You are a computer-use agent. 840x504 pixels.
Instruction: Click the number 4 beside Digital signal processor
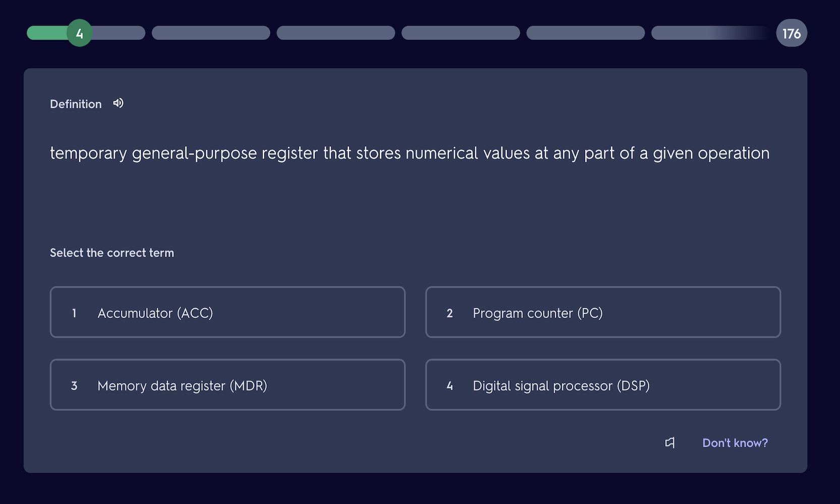click(450, 386)
